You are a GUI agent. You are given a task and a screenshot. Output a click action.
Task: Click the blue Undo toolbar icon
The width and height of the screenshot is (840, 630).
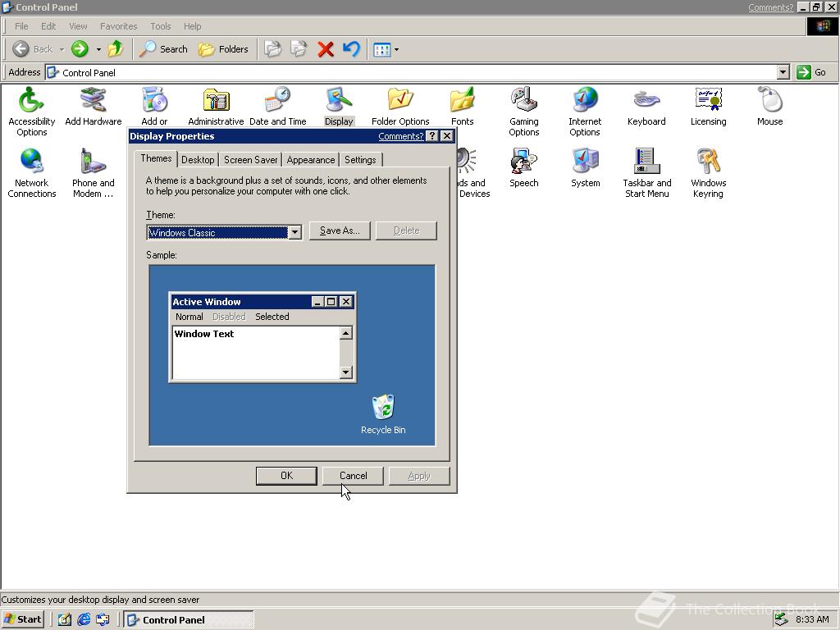point(351,49)
